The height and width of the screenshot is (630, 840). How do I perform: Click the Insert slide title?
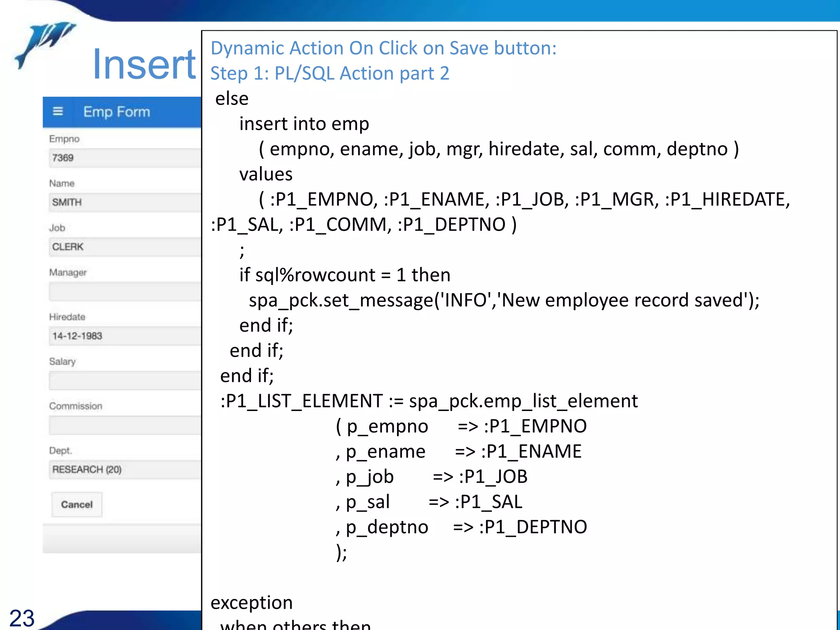click(x=144, y=64)
